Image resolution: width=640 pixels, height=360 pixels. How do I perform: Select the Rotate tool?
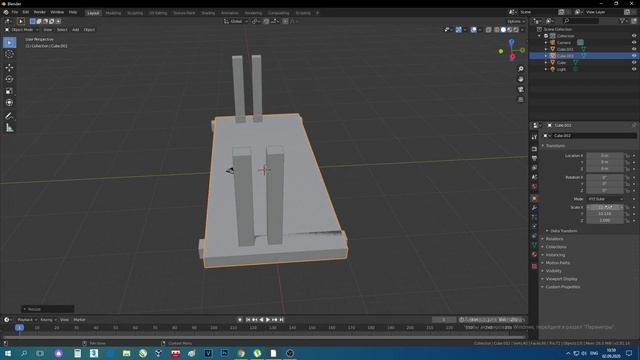[9, 79]
